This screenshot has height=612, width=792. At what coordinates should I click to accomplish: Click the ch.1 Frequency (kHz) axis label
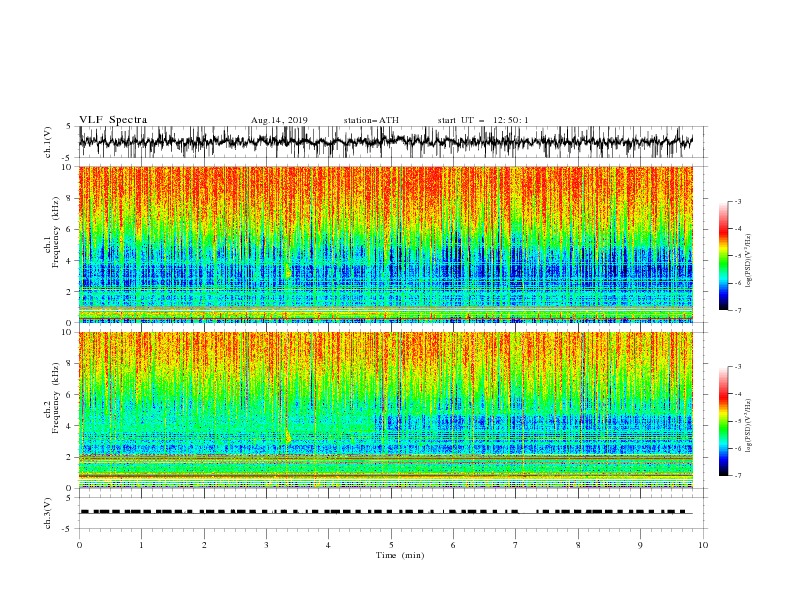point(53,230)
